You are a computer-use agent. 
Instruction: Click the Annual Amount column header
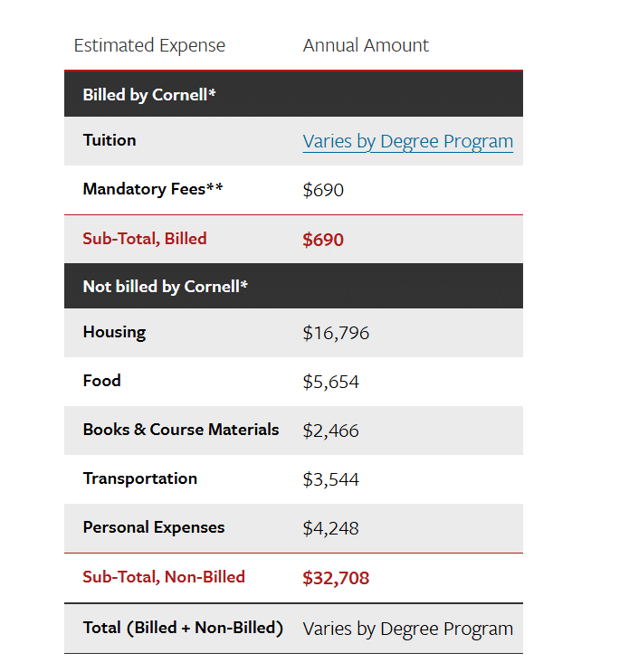pos(366,45)
